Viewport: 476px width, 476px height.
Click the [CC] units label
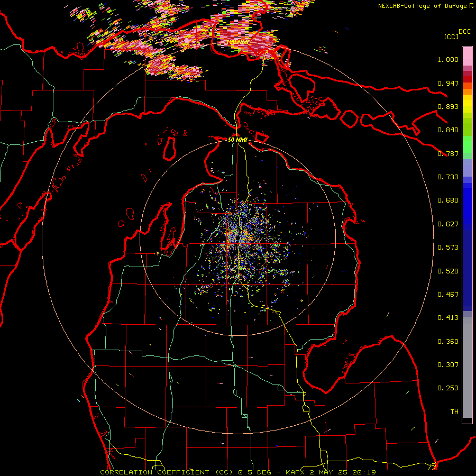[x=451, y=36]
